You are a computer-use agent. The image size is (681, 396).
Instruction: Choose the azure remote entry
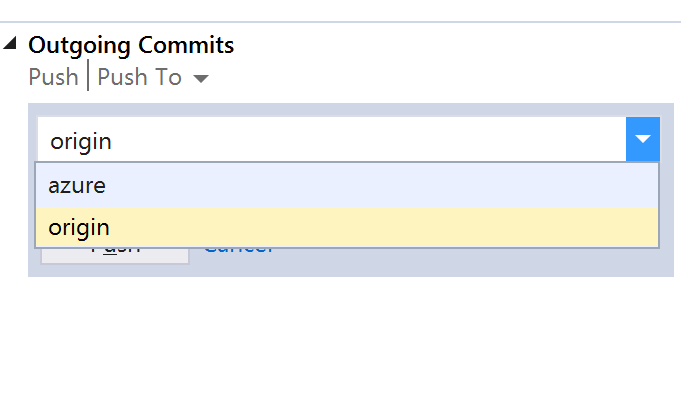[347, 185]
